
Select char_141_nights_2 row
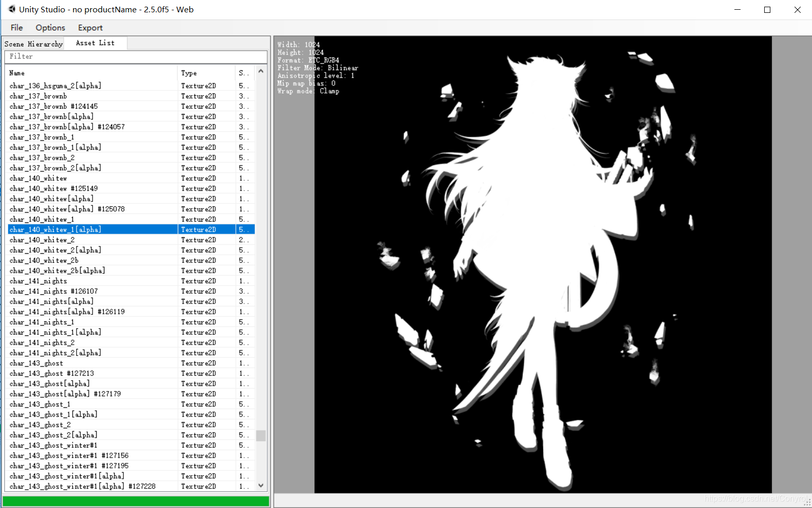[x=131, y=343]
